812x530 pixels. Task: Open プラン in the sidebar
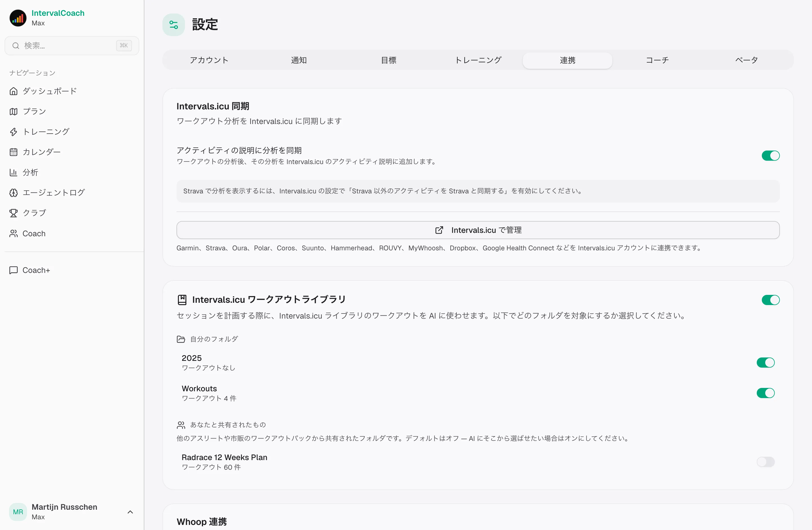(x=72, y=112)
